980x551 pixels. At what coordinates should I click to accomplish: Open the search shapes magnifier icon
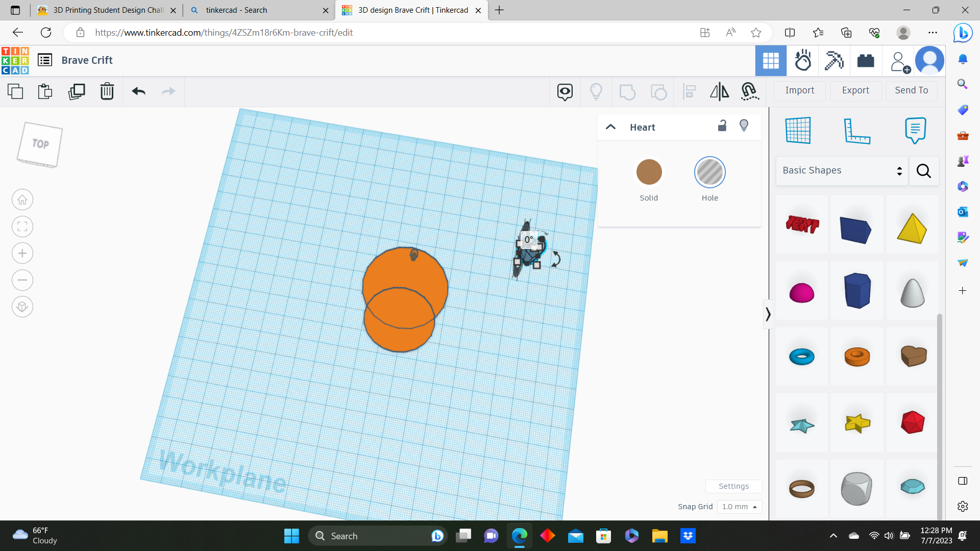[x=923, y=171]
